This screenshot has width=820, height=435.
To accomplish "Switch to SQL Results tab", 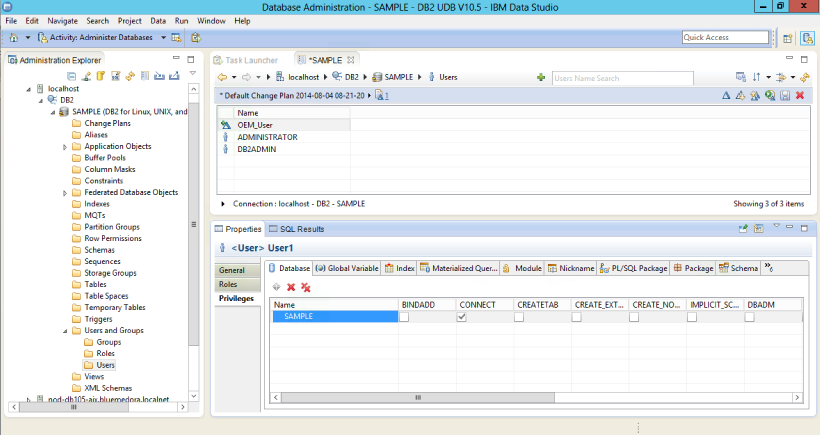I will point(297,229).
